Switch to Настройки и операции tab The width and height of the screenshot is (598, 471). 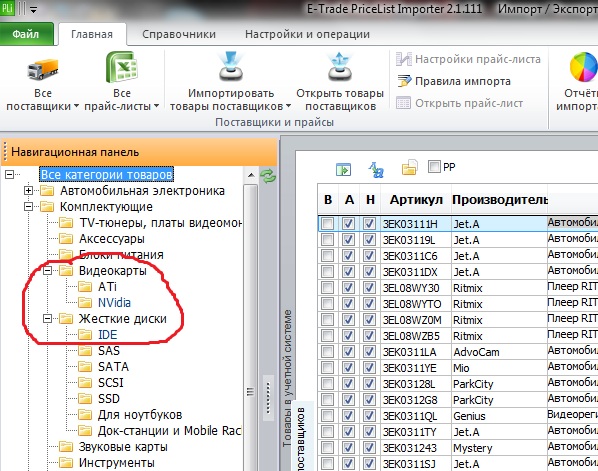click(x=307, y=34)
